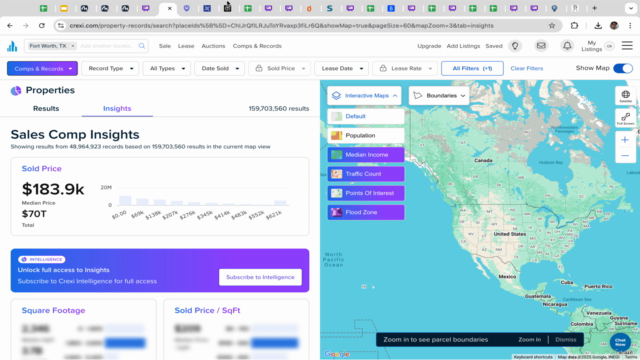Click the All Filters (+1) button
Image resolution: width=640 pixels, height=360 pixels.
(x=472, y=69)
